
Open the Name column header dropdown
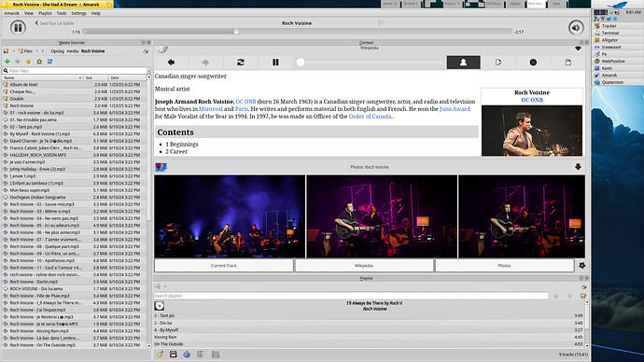pos(80,77)
